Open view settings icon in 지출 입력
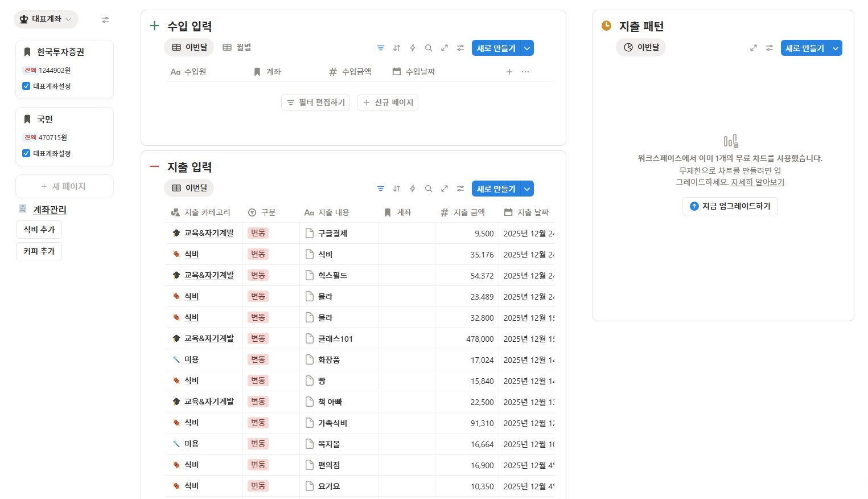The image size is (868, 499). (x=460, y=189)
